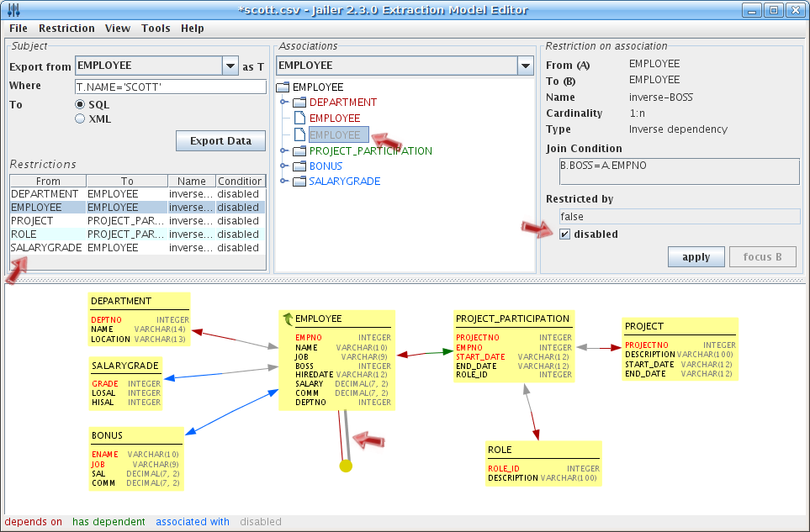
Task: Select the DEPARTMENT to EMPLOYEE restriction row
Action: (137, 194)
